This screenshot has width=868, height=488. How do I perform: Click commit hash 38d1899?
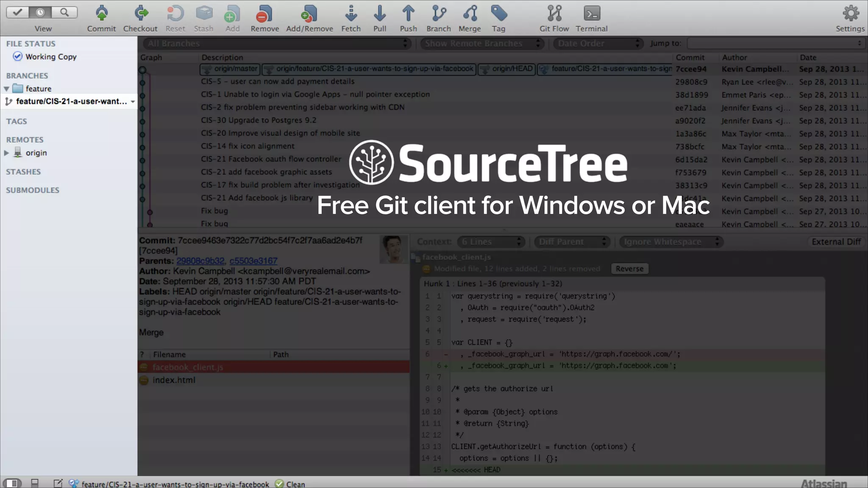tap(692, 95)
